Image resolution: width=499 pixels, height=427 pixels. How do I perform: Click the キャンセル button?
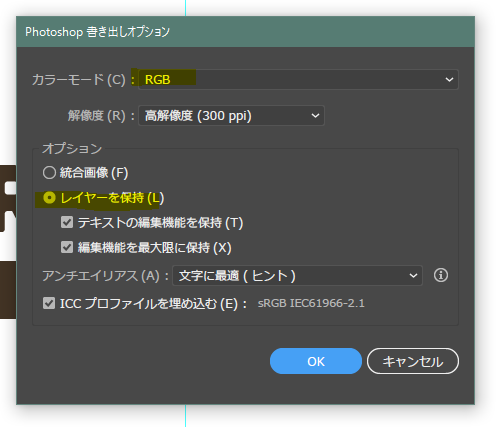pyautogui.click(x=413, y=361)
